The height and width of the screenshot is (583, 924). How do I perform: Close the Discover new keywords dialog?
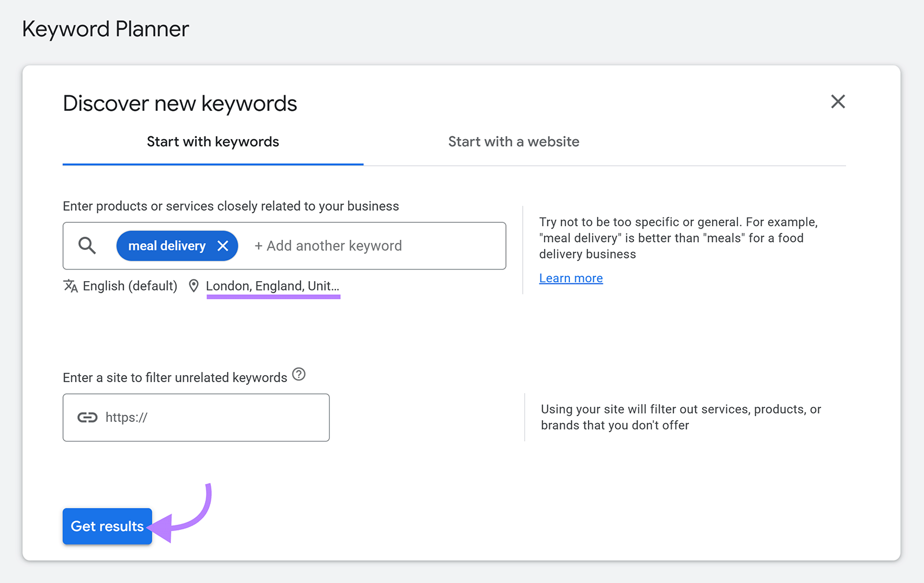click(838, 102)
